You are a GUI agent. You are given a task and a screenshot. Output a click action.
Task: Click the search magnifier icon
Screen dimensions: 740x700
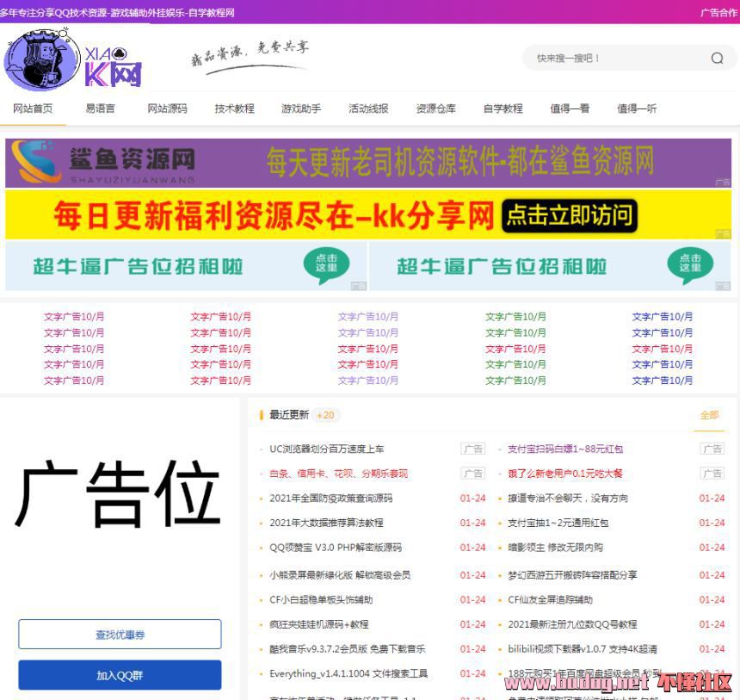tap(717, 59)
